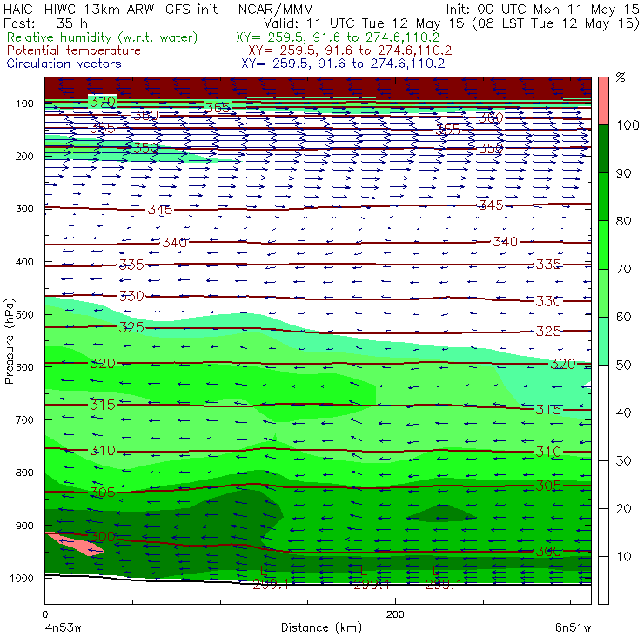The image size is (644, 644).
Task: Click the 80–90% green color bar segment
Action: pyautogui.click(x=603, y=197)
